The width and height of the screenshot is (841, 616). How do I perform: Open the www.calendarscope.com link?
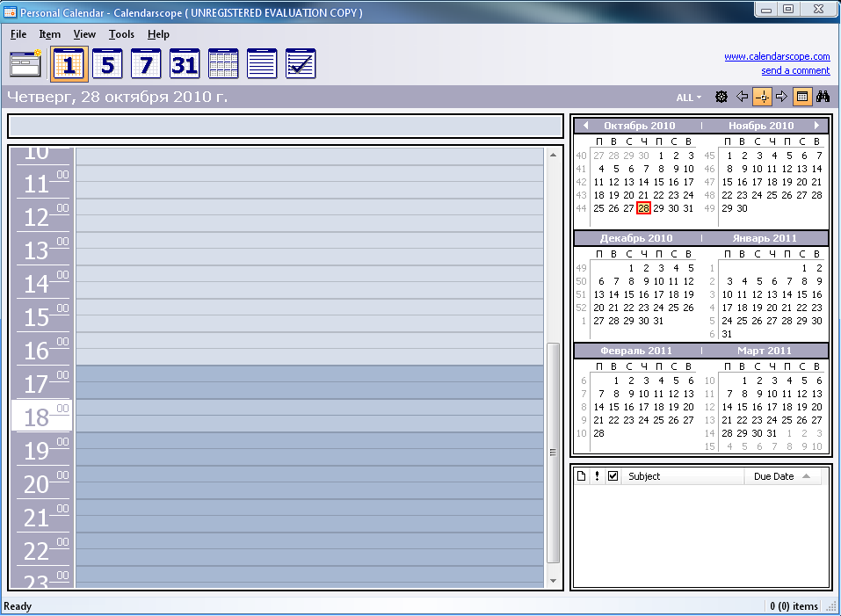pos(777,56)
